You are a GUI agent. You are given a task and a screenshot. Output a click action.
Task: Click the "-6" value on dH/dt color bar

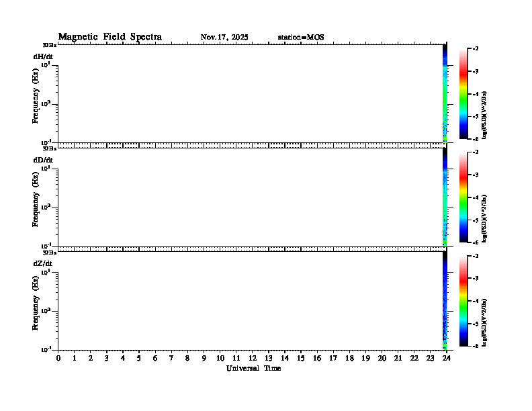[476, 139]
